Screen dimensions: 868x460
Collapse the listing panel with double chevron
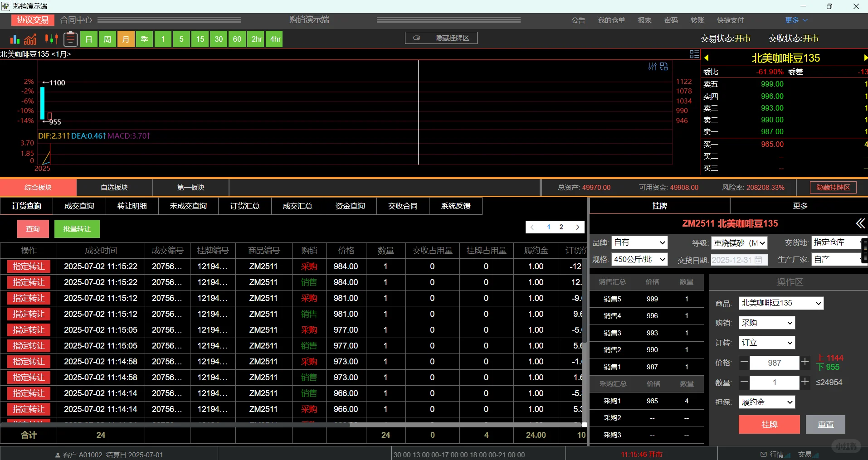tap(860, 223)
